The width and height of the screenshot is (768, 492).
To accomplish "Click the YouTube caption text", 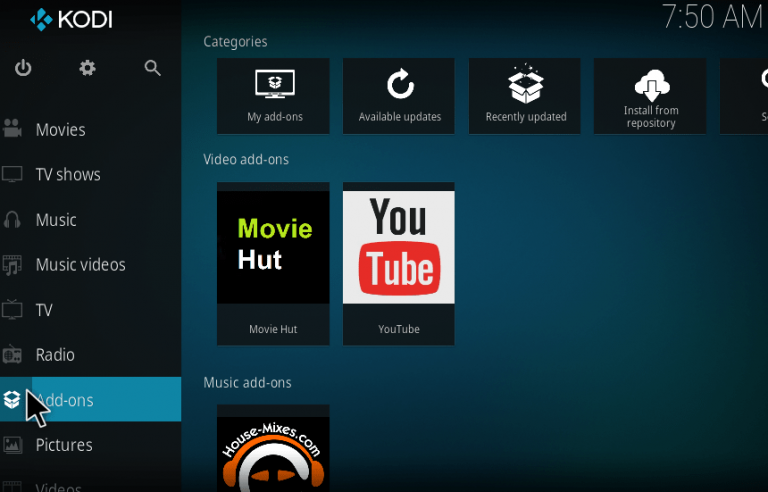I will click(399, 329).
